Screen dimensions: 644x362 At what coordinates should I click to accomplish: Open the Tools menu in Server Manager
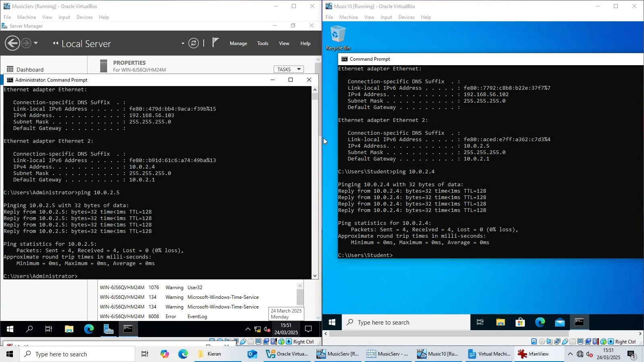(x=262, y=43)
